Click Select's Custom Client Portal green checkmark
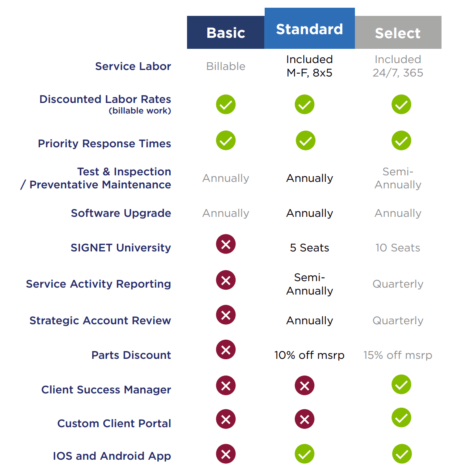This screenshot has height=476, width=459. tap(401, 417)
